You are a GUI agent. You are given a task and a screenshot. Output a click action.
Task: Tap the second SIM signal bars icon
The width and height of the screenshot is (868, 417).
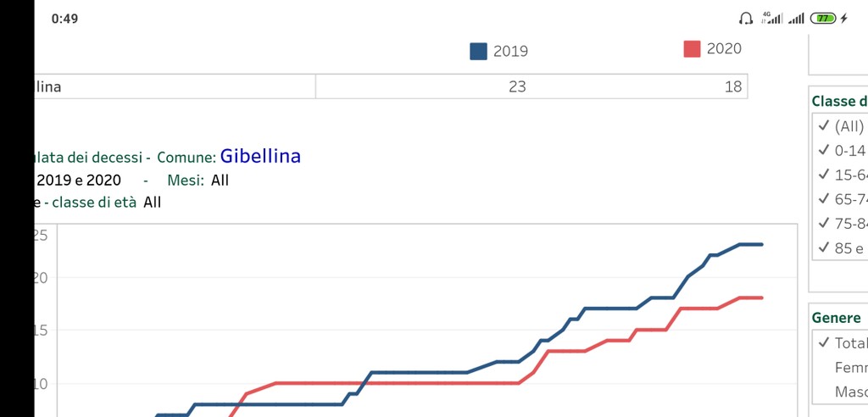click(796, 18)
